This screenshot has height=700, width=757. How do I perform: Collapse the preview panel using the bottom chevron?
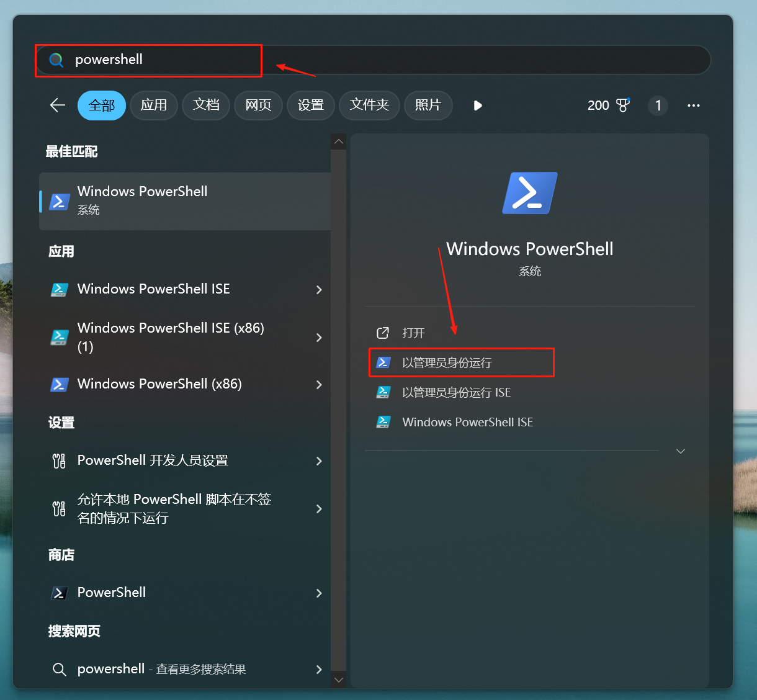(x=681, y=451)
